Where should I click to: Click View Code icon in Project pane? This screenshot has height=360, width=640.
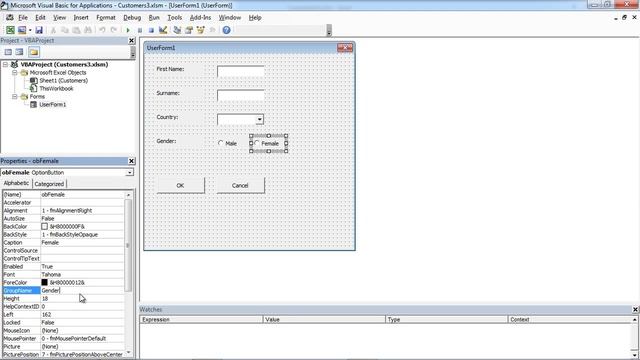point(8,52)
